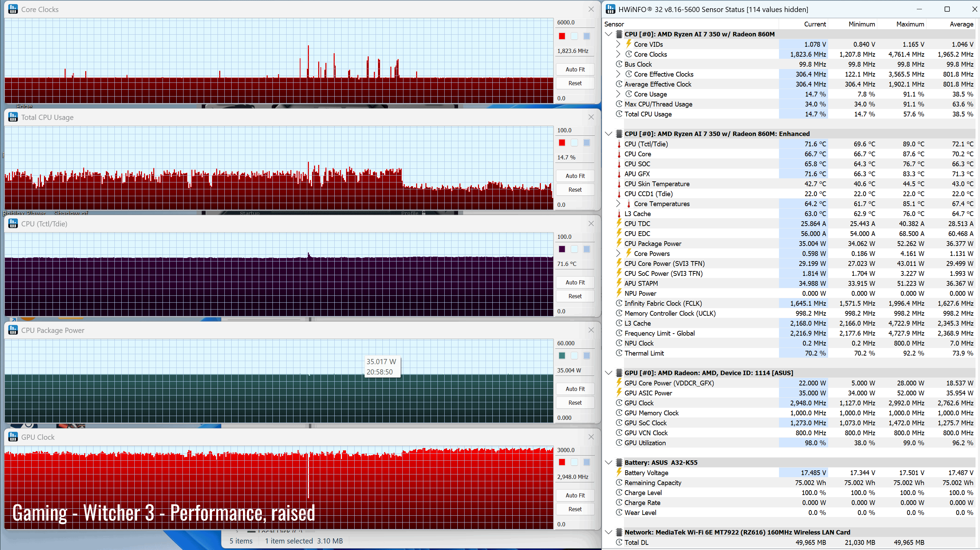This screenshot has width=980, height=550.
Task: Collapse the Network MediaTek Wi-Fi group
Action: coord(608,532)
